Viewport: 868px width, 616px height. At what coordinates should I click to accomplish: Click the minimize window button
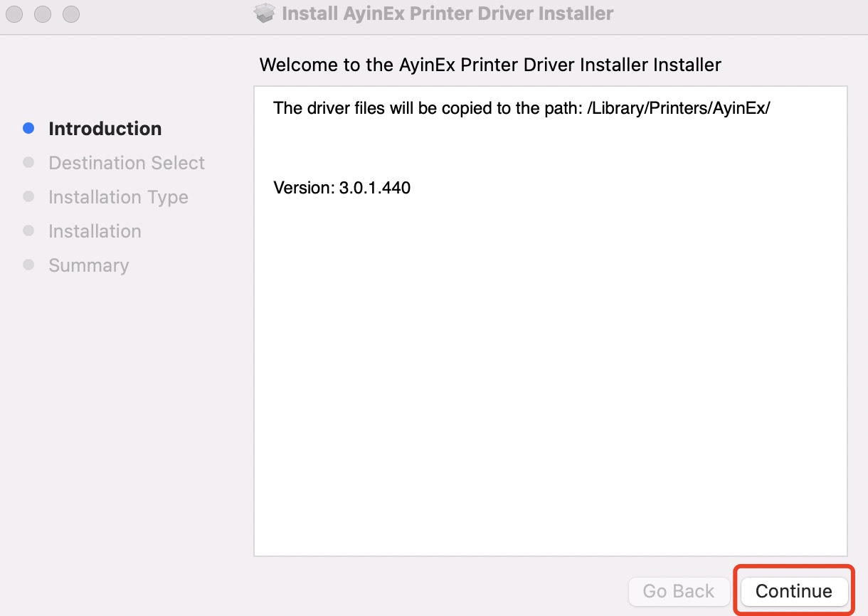tap(43, 14)
